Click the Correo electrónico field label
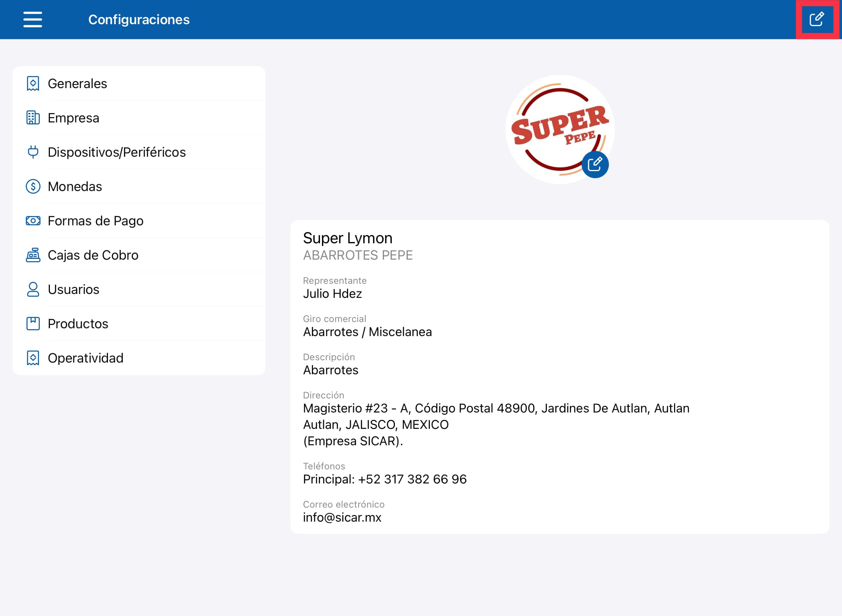 click(x=344, y=504)
